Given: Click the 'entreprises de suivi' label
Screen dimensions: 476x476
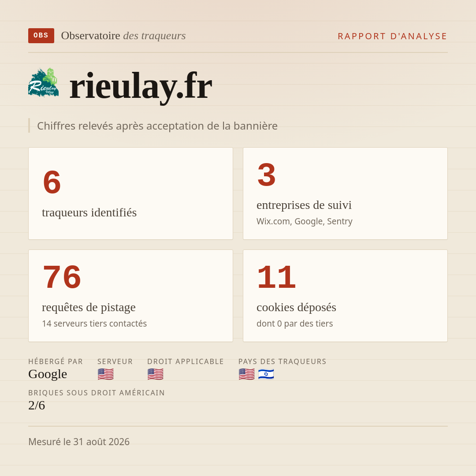Looking at the screenshot, I should click(304, 205).
